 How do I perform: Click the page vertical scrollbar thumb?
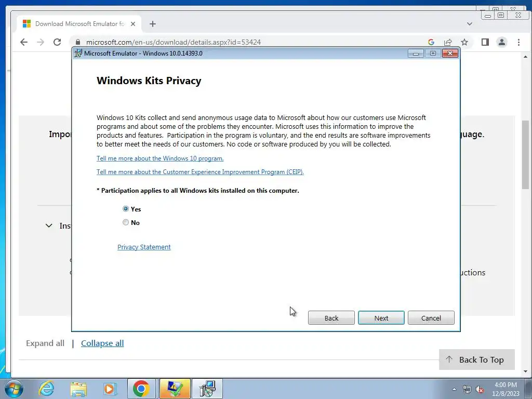tap(525, 154)
